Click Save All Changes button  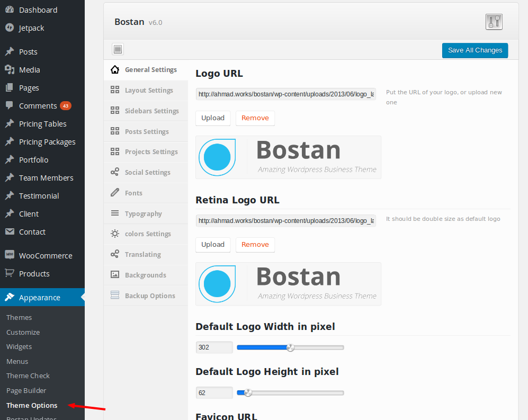click(x=475, y=50)
